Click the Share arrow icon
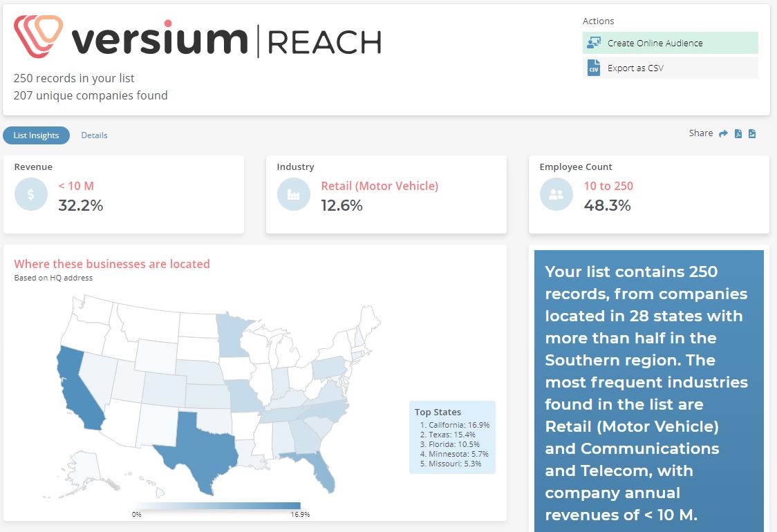The image size is (777, 532). click(x=724, y=133)
